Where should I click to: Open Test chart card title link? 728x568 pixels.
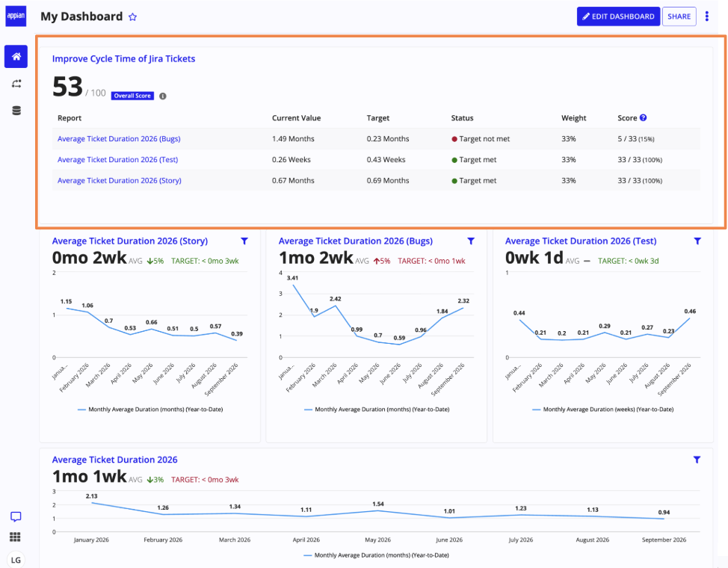[581, 241]
